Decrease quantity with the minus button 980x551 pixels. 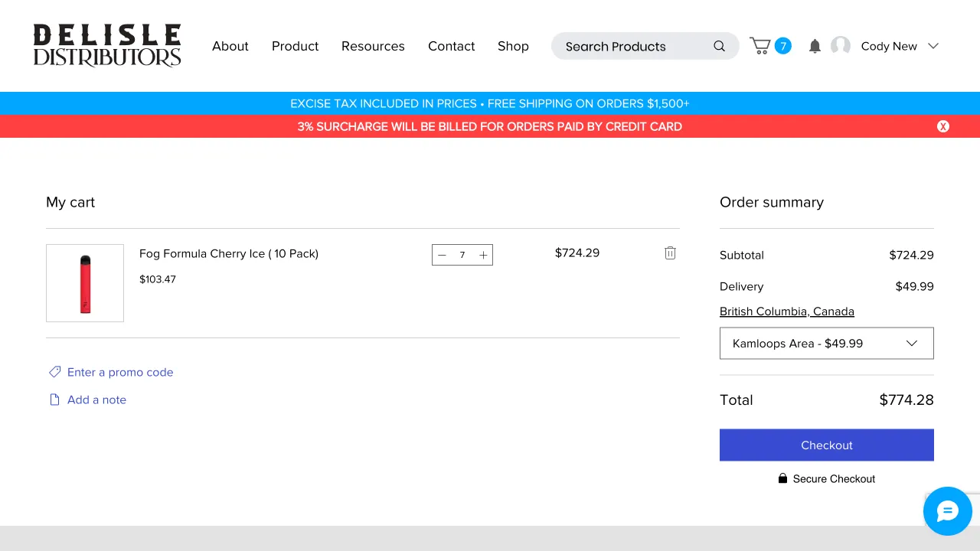point(442,255)
